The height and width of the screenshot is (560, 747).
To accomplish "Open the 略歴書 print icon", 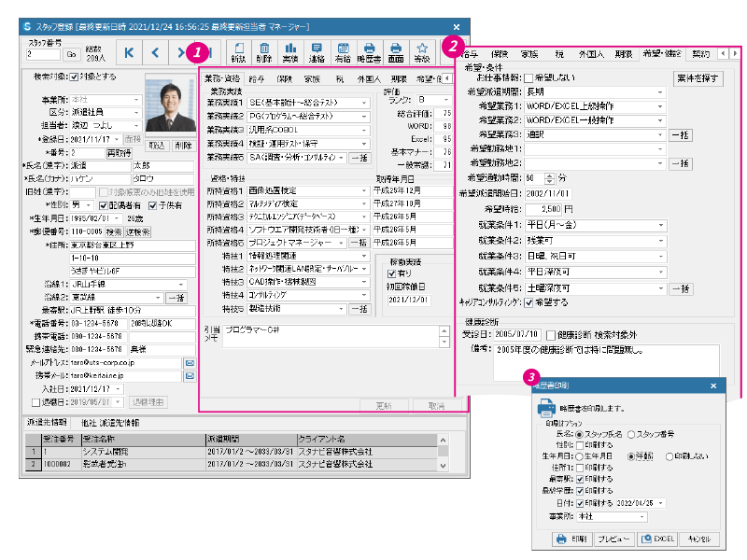I will coord(369,52).
